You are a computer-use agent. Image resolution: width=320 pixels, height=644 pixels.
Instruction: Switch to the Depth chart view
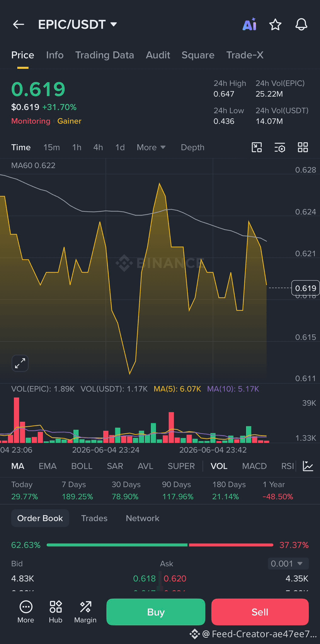(x=192, y=147)
